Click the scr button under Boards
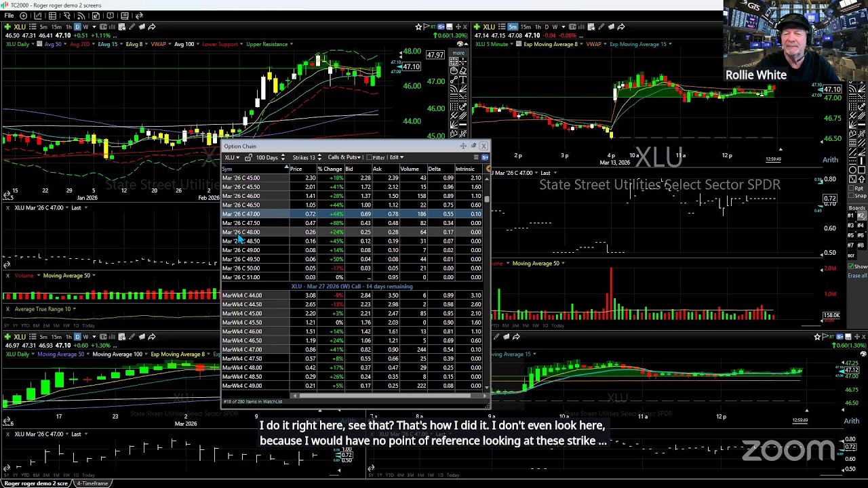Viewport: 868px width, 488px height. coord(851,256)
